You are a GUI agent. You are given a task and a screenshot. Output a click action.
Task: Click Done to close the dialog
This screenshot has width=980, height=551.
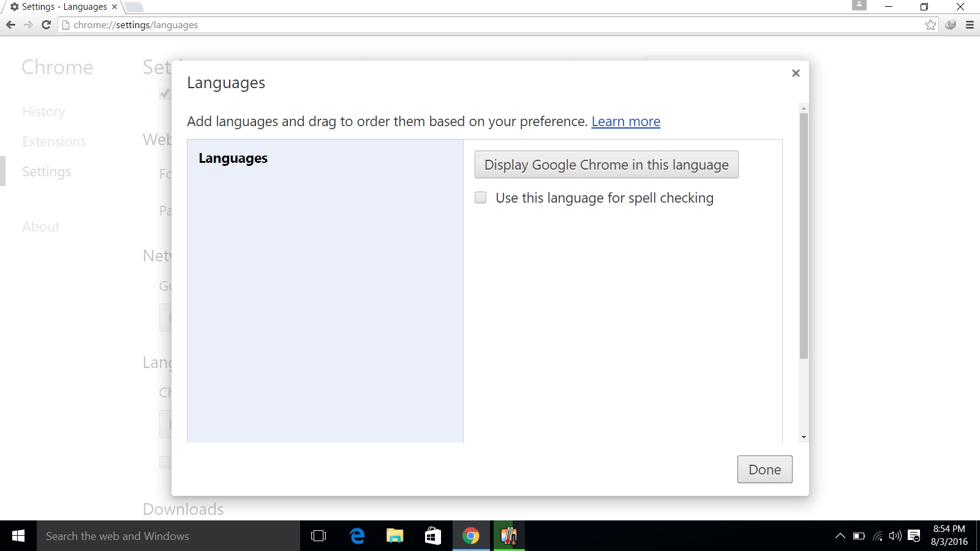765,470
